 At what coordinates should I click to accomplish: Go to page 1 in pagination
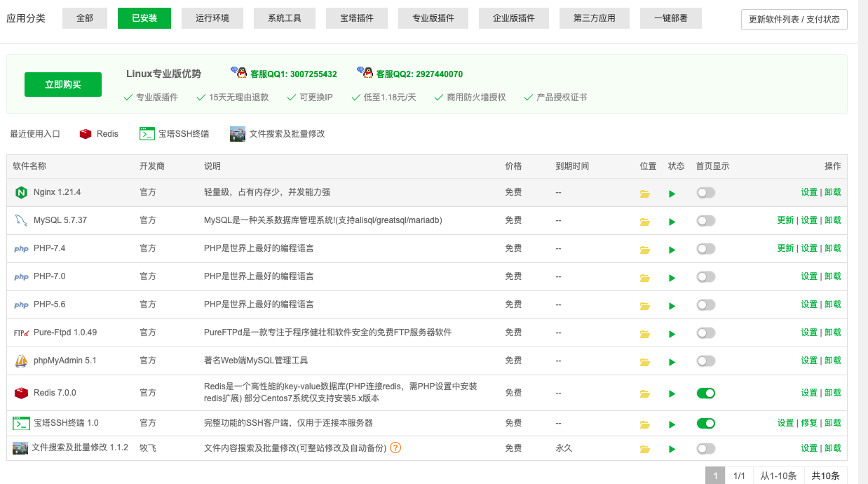[715, 476]
